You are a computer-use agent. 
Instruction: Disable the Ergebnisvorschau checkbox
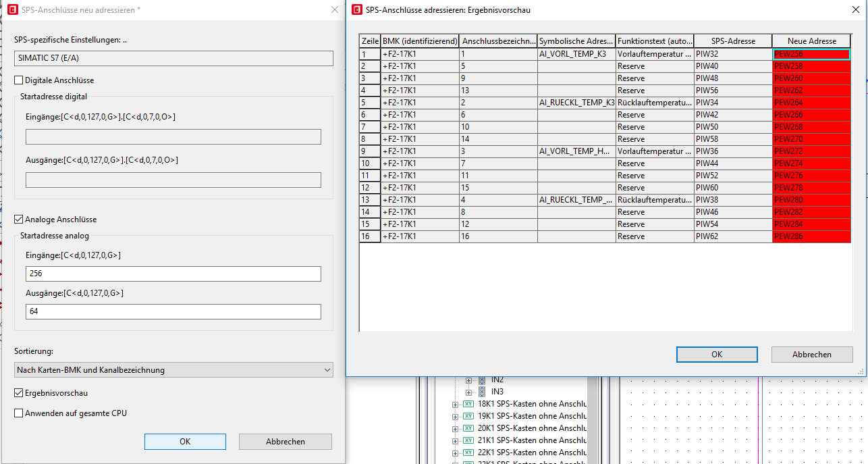19,393
